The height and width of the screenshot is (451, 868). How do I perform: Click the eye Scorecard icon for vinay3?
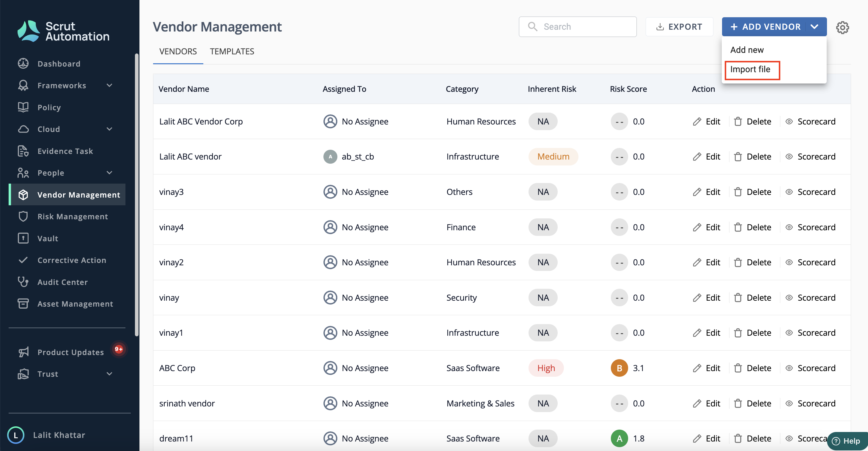[x=789, y=192]
